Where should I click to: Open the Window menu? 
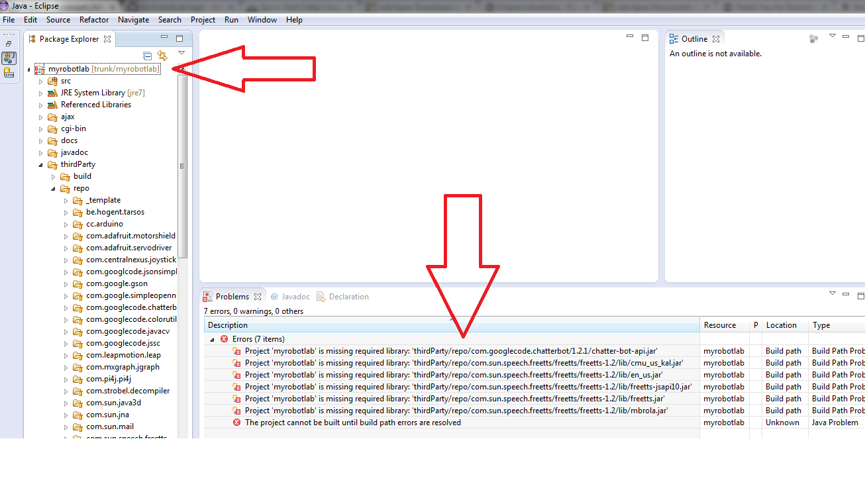(x=262, y=20)
